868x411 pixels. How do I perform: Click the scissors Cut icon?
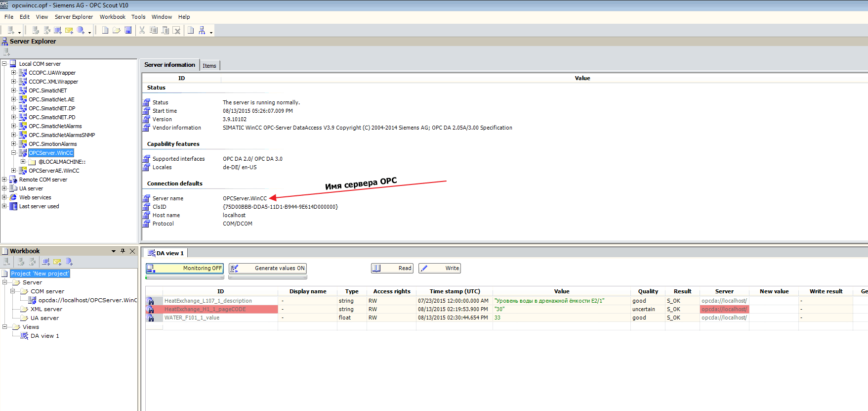pos(142,31)
